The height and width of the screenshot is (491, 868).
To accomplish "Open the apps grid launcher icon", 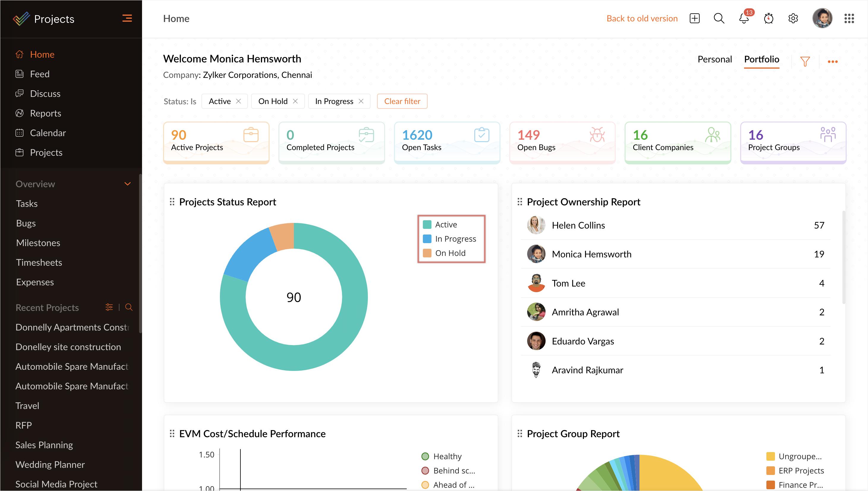I will coord(849,18).
